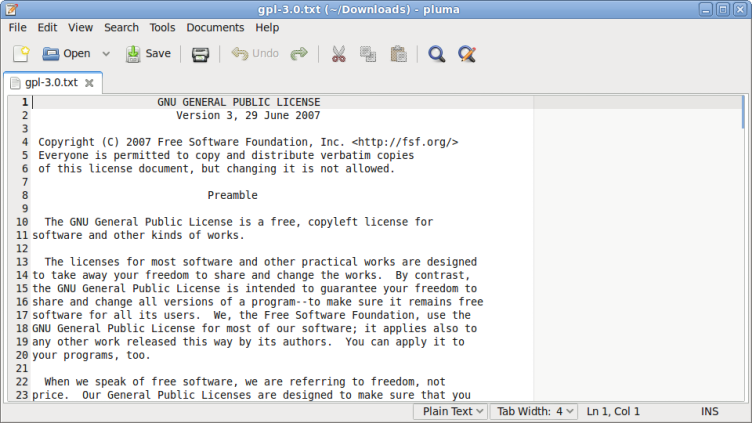The image size is (752, 423).
Task: Toggle INS insert mode in status bar
Action: click(x=710, y=411)
